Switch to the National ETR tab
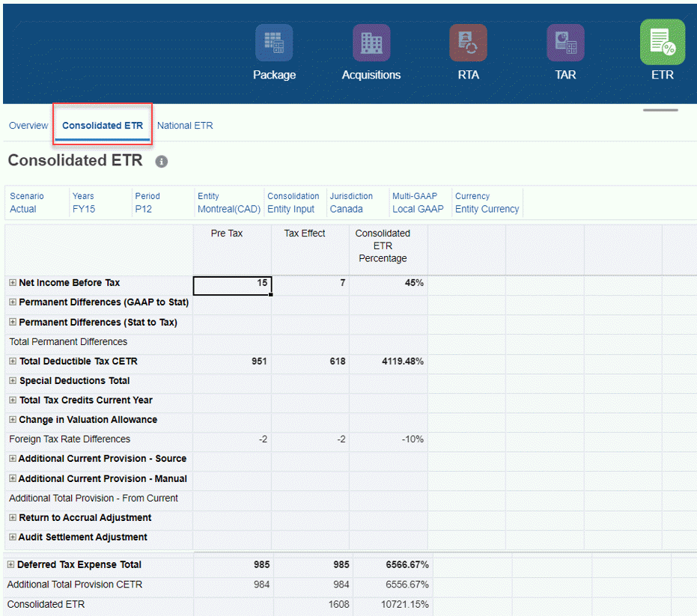This screenshot has width=697, height=616. pyautogui.click(x=185, y=126)
